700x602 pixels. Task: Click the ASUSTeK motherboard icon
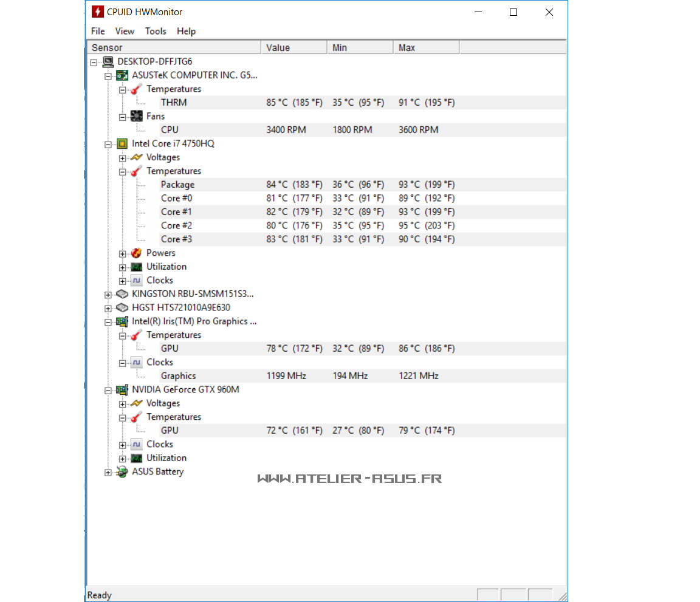122,75
